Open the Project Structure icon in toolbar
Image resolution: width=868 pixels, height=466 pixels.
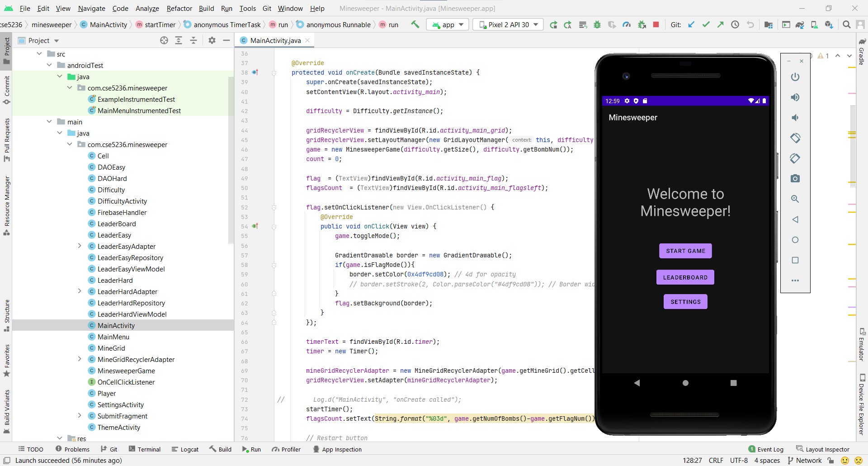coord(768,24)
